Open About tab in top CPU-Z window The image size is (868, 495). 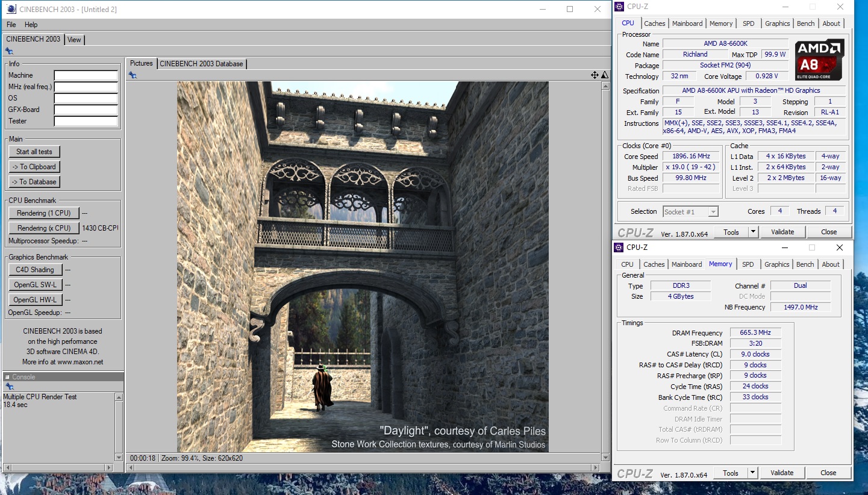click(x=831, y=23)
